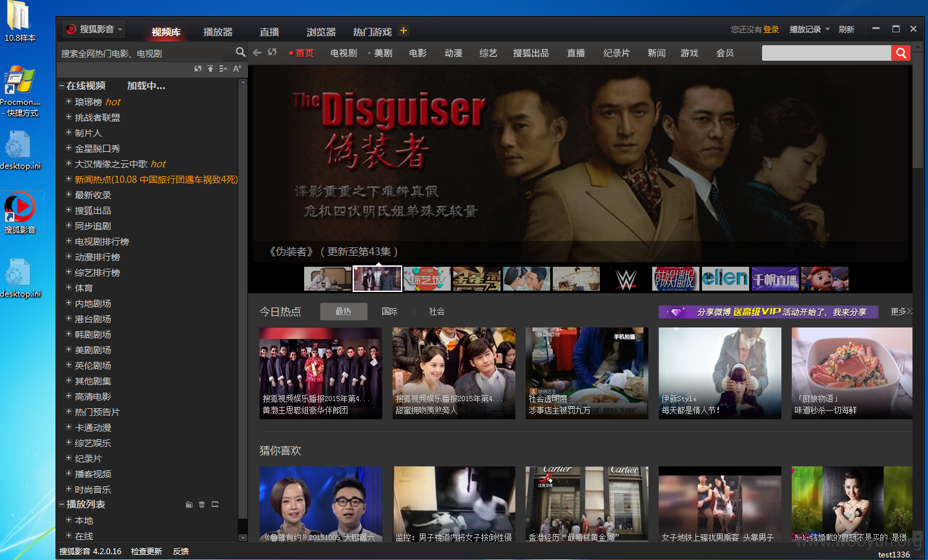Switch to the 视频库 tab
Image resolution: width=928 pixels, height=560 pixels.
(x=166, y=32)
